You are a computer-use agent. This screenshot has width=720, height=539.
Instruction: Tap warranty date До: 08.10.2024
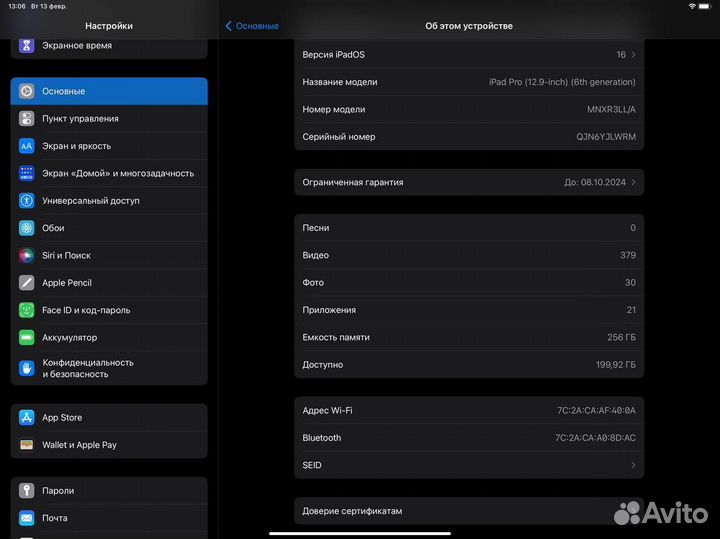pos(595,182)
